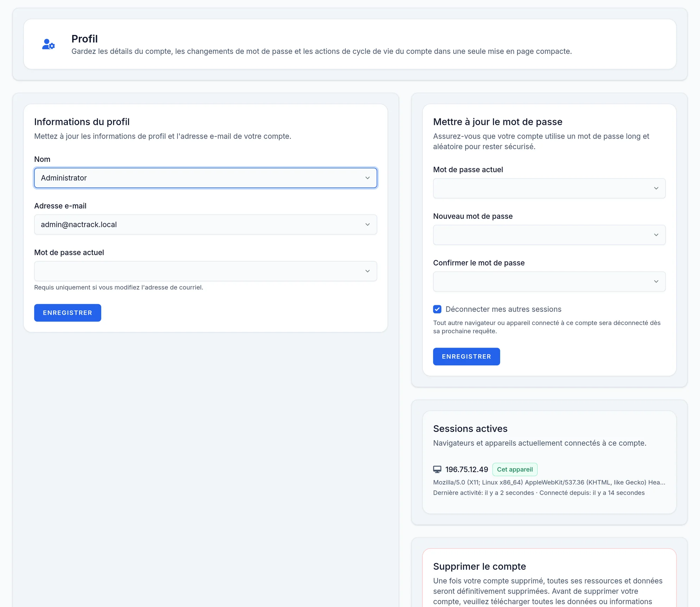Open the Nouveau mot de passe chevron
700x607 pixels.
[656, 235]
